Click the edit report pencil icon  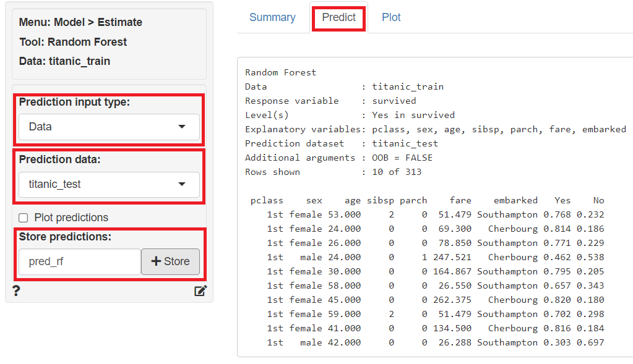click(x=200, y=290)
